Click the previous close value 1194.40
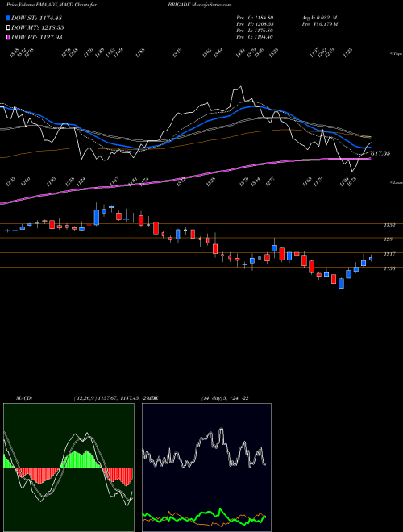The width and height of the screenshot is (403, 532). click(x=264, y=37)
